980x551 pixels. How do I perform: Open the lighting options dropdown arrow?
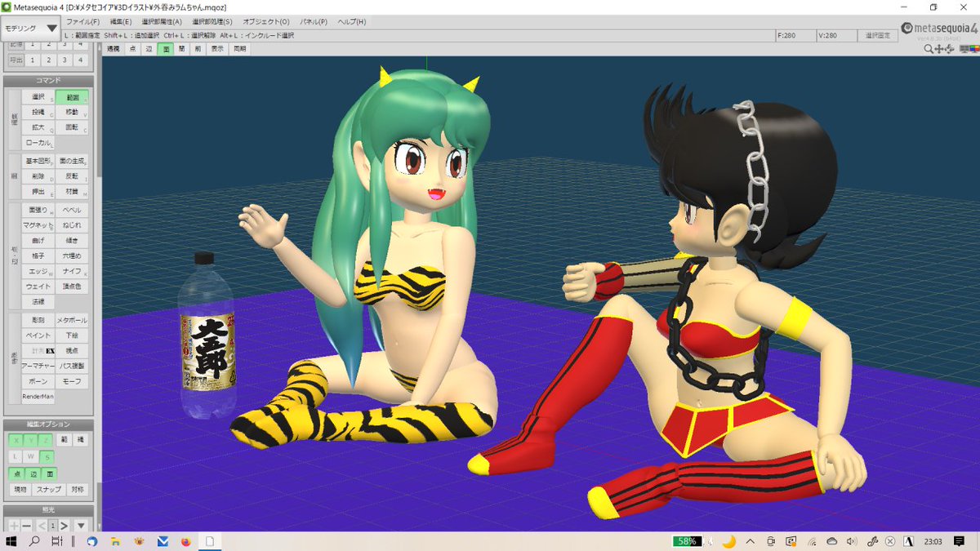(x=82, y=526)
